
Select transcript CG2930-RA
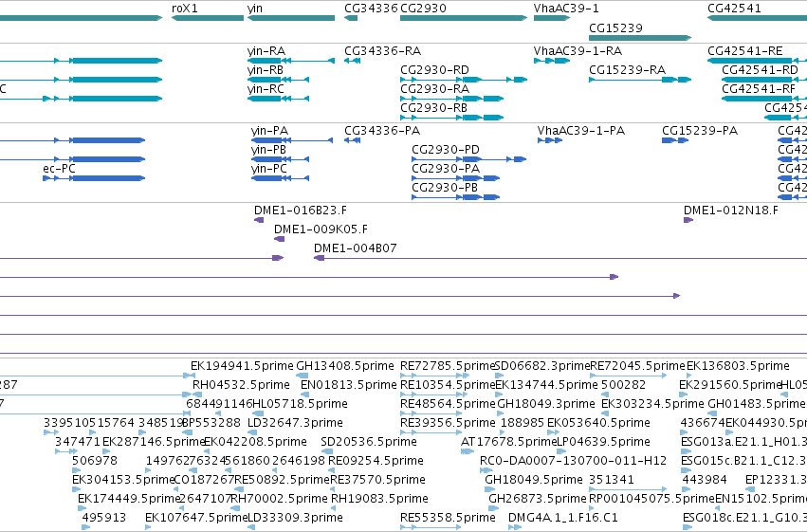[452, 99]
